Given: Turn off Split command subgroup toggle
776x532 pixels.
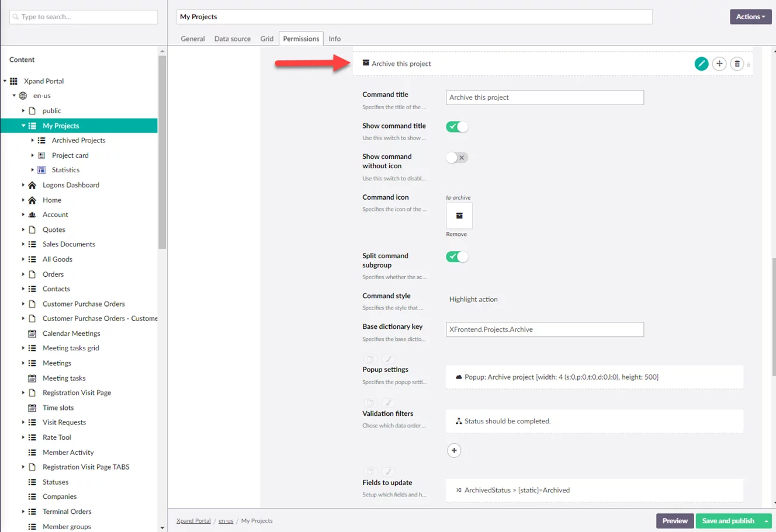Looking at the screenshot, I should pyautogui.click(x=457, y=257).
